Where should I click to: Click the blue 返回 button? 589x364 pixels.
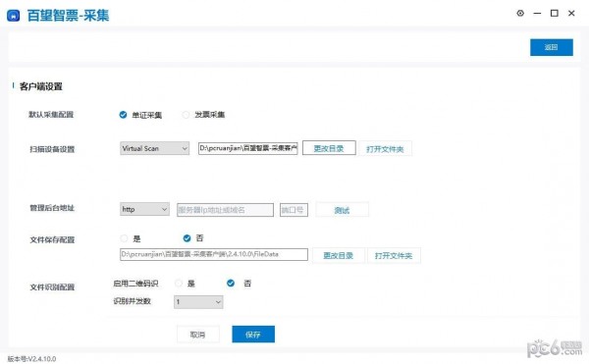[552, 47]
